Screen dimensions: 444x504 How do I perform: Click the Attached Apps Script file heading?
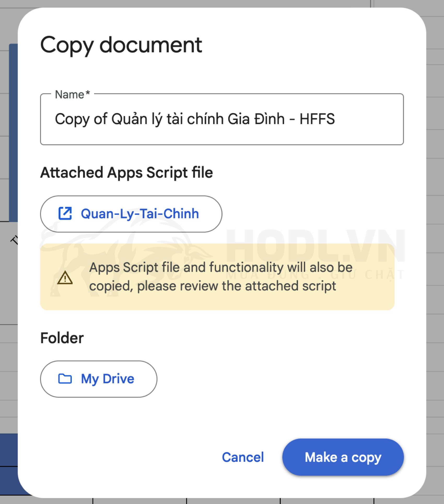[x=126, y=173]
